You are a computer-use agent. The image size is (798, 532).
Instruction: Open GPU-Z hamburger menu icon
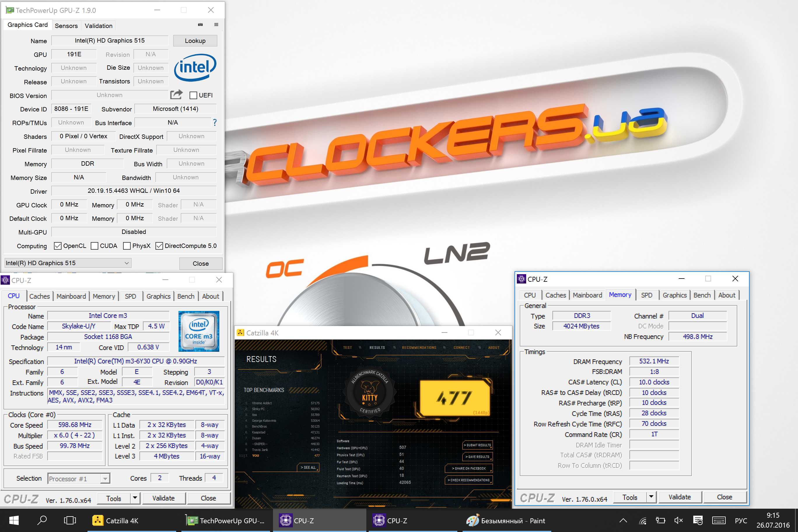[x=216, y=24]
